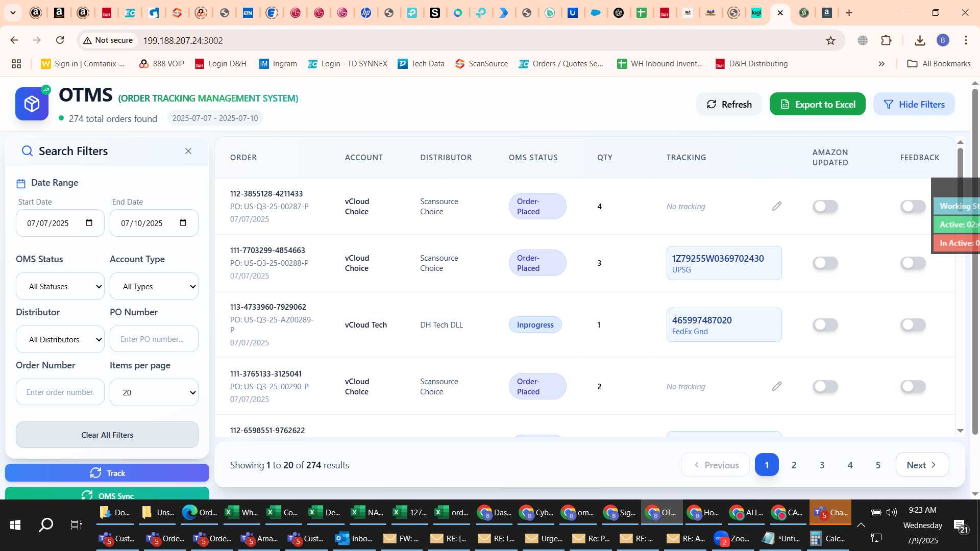Open the All Distributors dropdown
The image size is (980, 551).
[60, 339]
